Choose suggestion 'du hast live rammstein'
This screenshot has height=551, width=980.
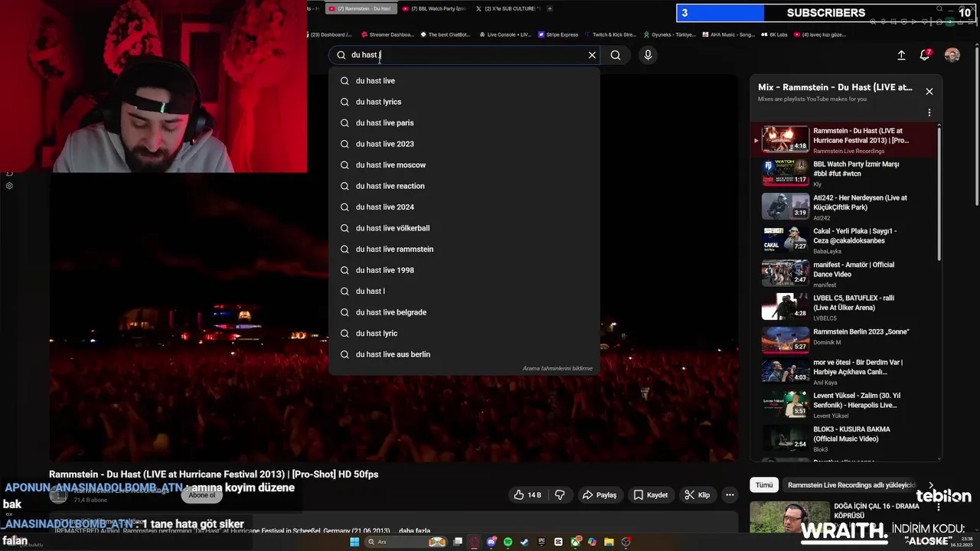(464, 249)
